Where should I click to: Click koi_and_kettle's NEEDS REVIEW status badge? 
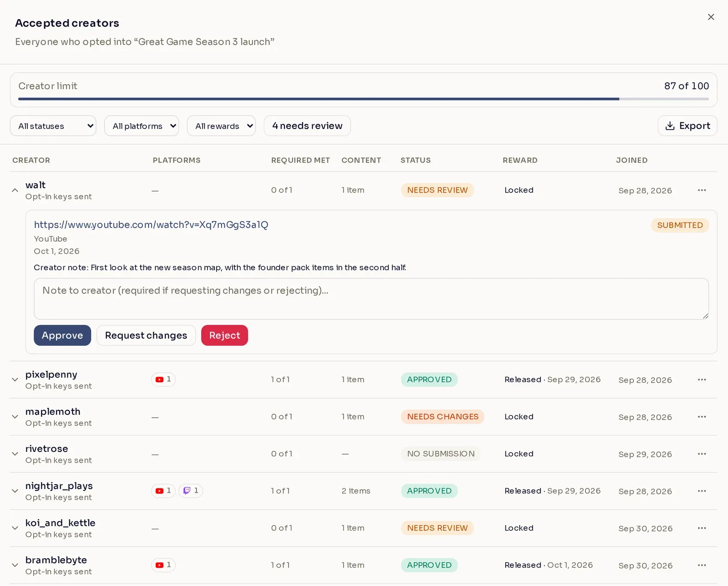[437, 528]
